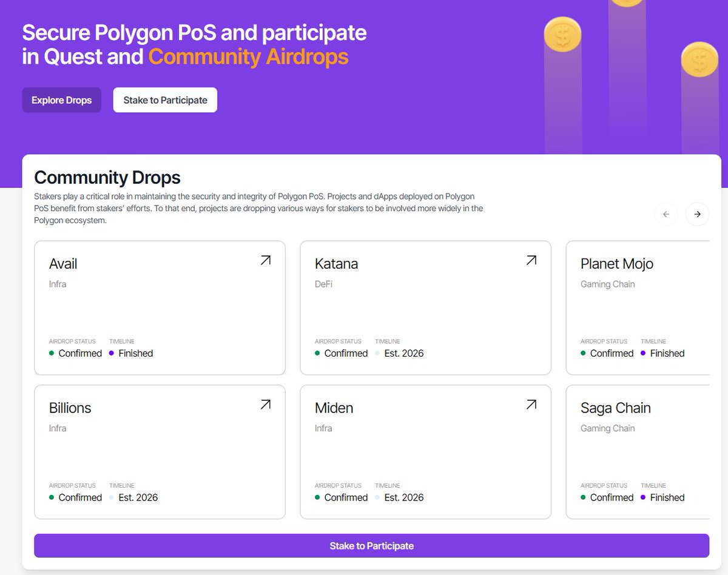Select Billions' Infra category label

click(x=58, y=428)
